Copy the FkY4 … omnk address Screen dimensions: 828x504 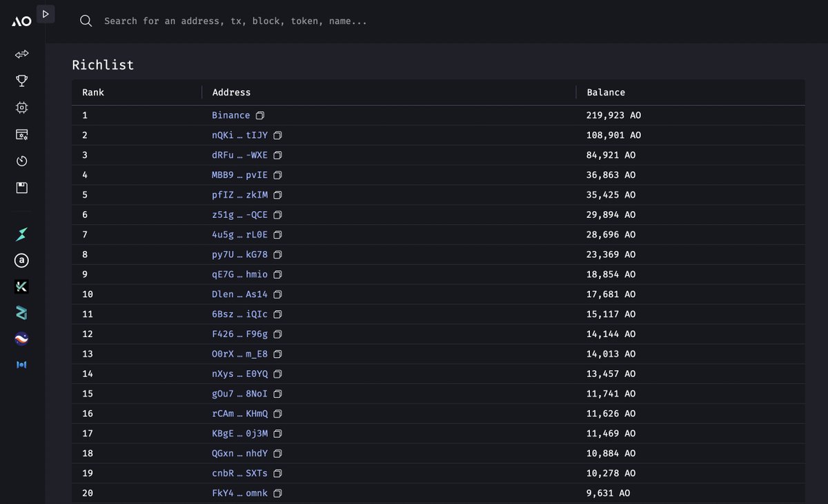pyautogui.click(x=277, y=494)
